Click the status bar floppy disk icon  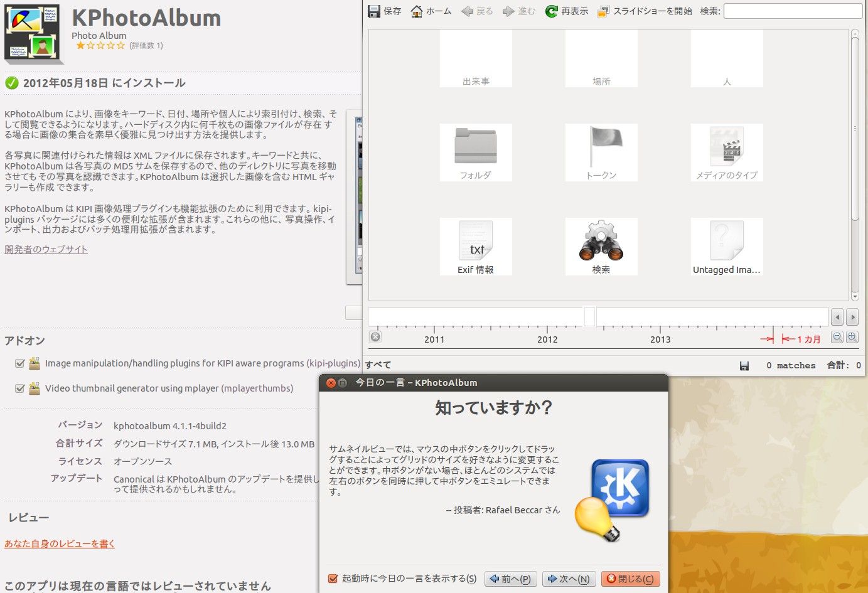744,366
